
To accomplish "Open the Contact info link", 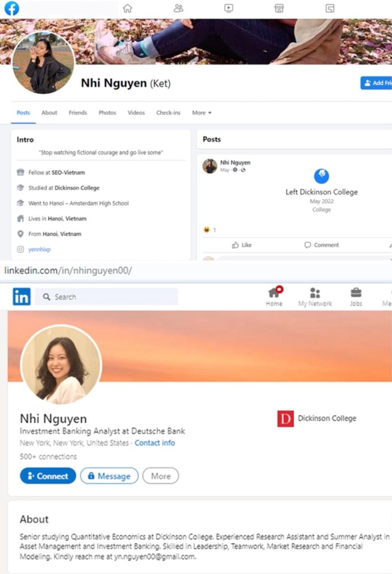I will (x=155, y=443).
